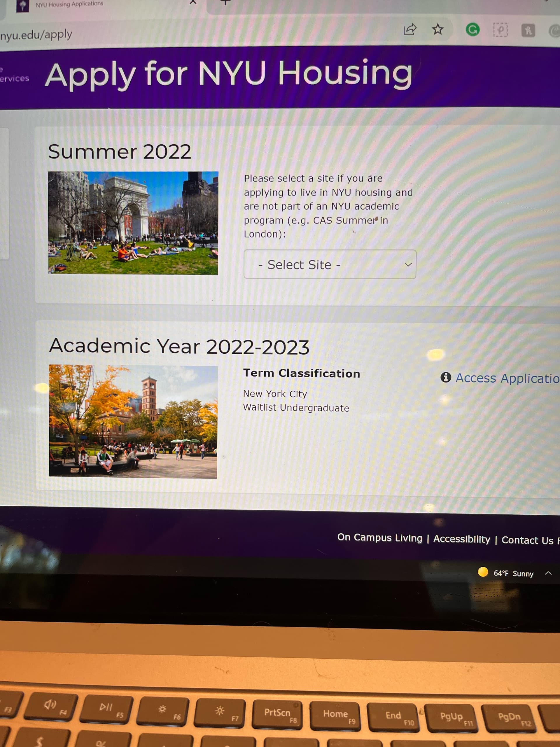Click the info icon beside Access Application
This screenshot has width=560, height=747.
coord(446,377)
